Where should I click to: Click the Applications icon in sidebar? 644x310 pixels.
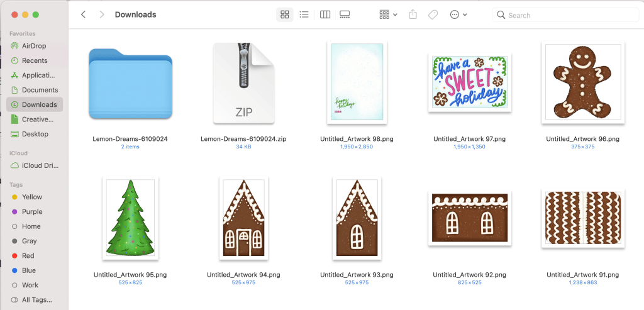15,75
